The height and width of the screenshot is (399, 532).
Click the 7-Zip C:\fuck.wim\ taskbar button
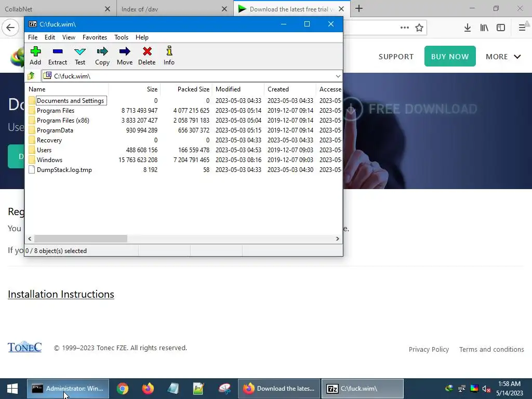tap(362, 389)
